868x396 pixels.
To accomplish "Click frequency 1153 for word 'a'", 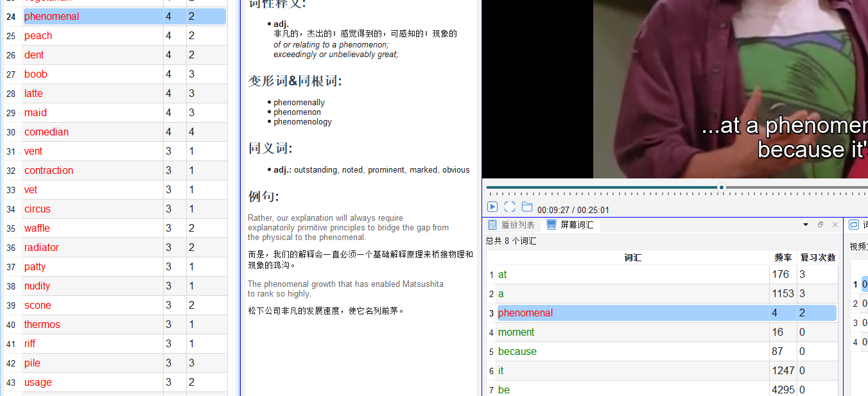I will 783,293.
